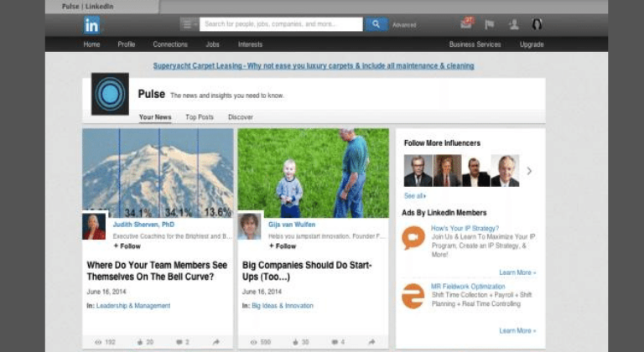The width and height of the screenshot is (644, 352).
Task: Like the Bell Curve post with thumbs-up
Action: click(140, 342)
